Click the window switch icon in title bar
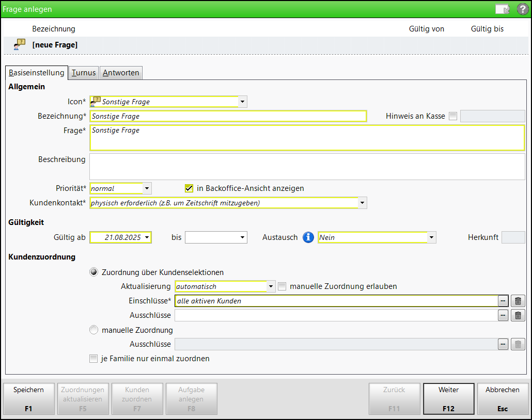Viewport: 532px width, 420px height. click(x=502, y=9)
